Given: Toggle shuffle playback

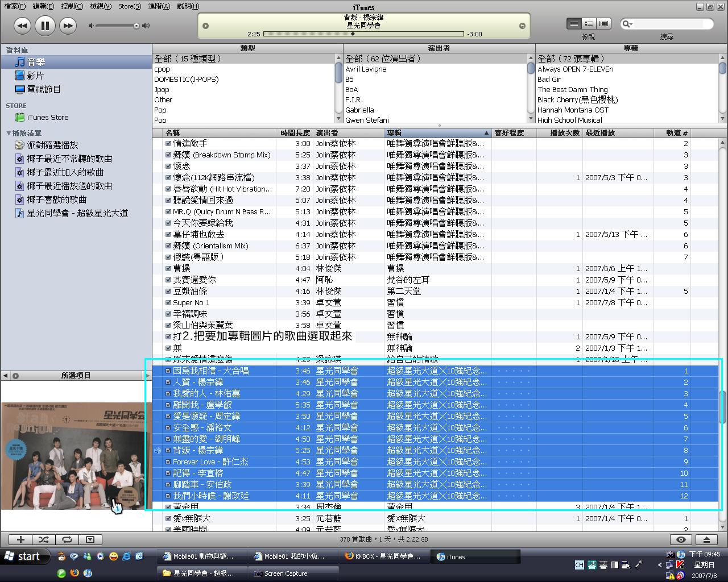Looking at the screenshot, I should click(44, 540).
